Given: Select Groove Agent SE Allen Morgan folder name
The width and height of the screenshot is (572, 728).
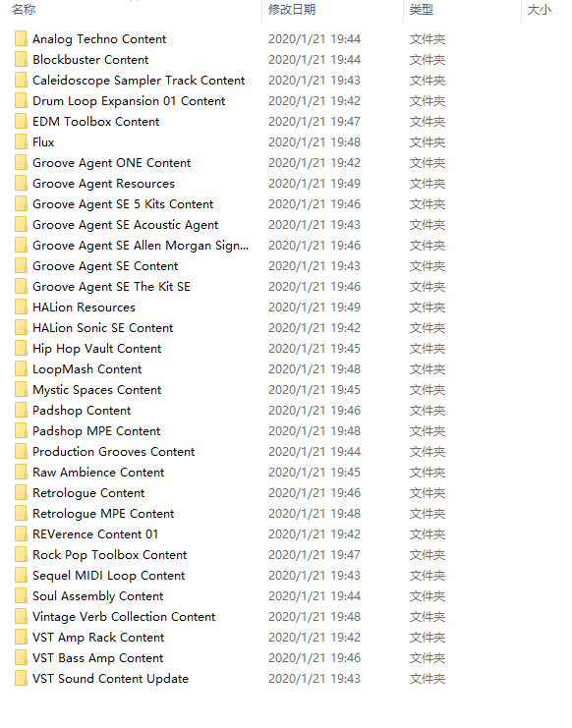Looking at the screenshot, I should pyautogui.click(x=141, y=246).
